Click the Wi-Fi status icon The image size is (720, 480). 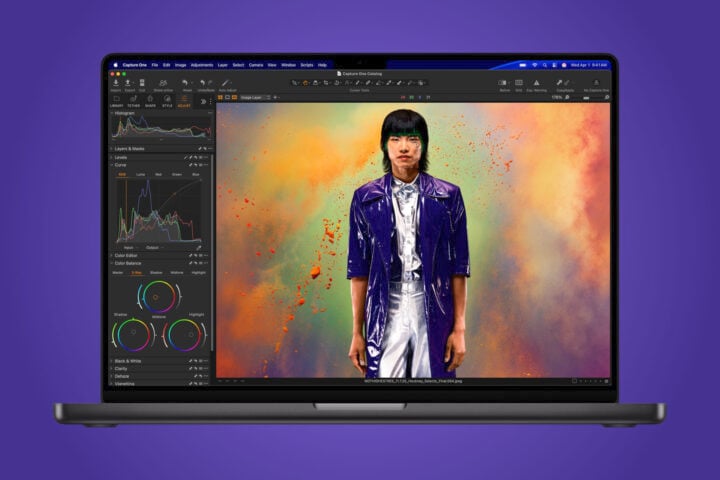tap(534, 65)
